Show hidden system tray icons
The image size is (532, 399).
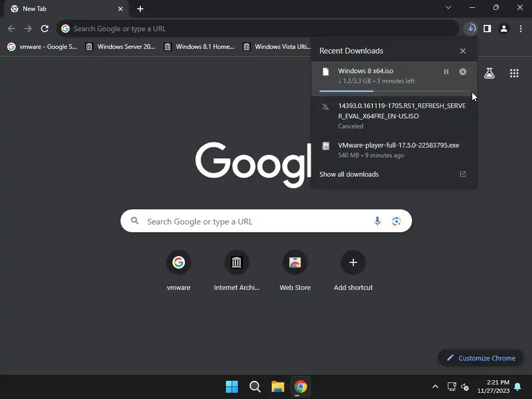point(435,387)
